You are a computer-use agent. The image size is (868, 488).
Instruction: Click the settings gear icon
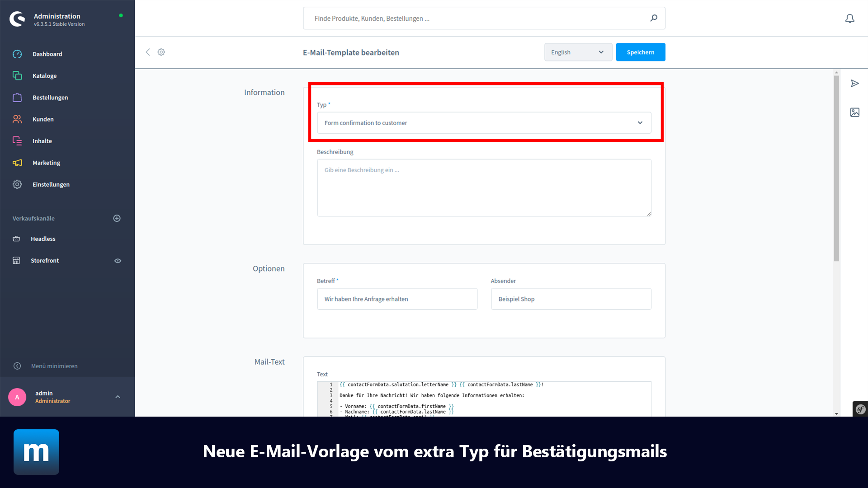point(161,52)
